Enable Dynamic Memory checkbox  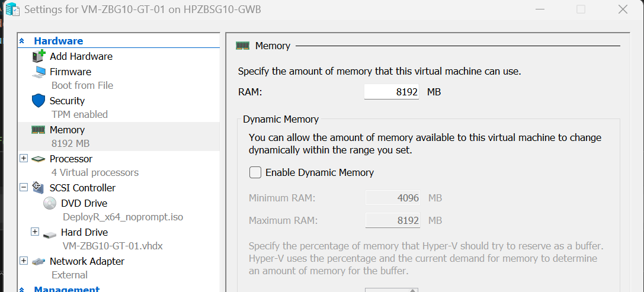click(x=255, y=172)
